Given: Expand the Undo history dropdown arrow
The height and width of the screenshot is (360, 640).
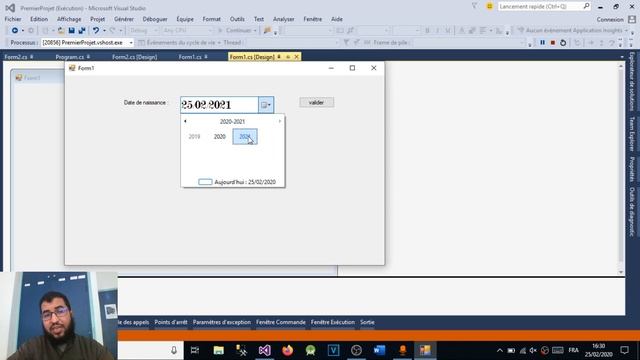Looking at the screenshot, I should pos(104,31).
